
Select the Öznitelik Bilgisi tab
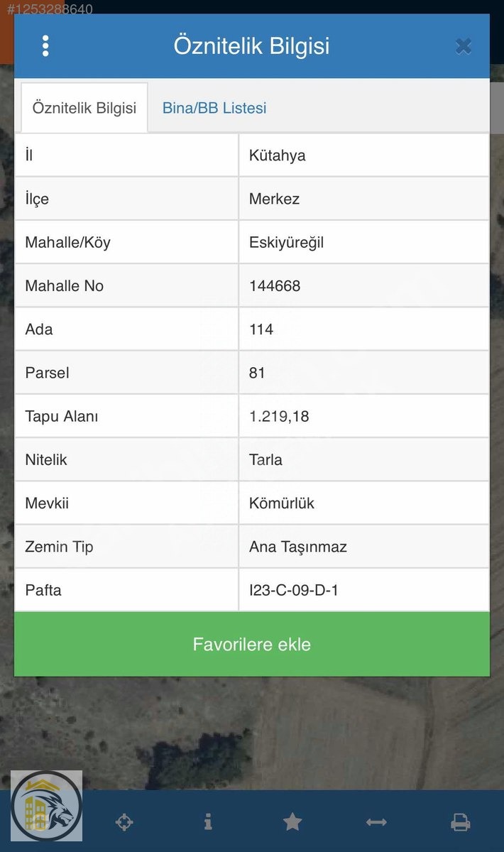(84, 108)
